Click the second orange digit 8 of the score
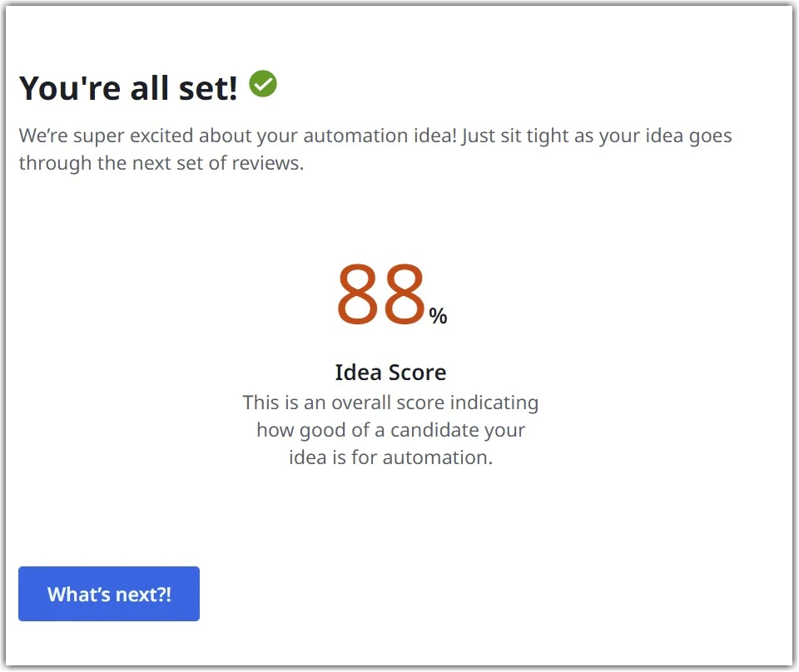Screen dimensions: 799x672 pos(404,294)
